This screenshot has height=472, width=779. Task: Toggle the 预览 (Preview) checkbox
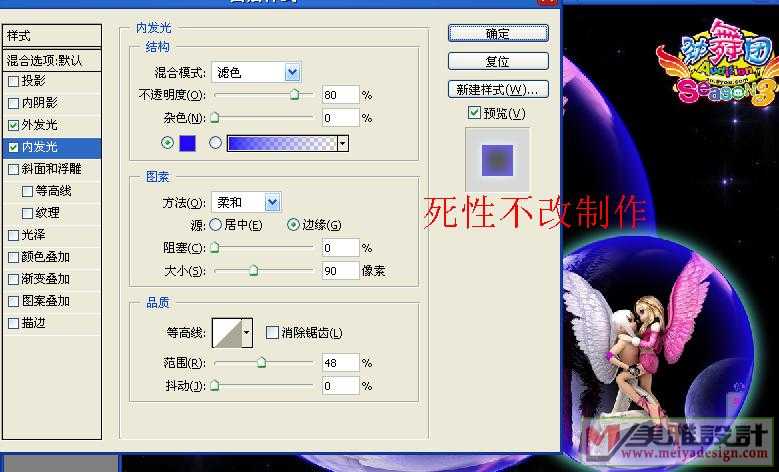pyautogui.click(x=474, y=113)
